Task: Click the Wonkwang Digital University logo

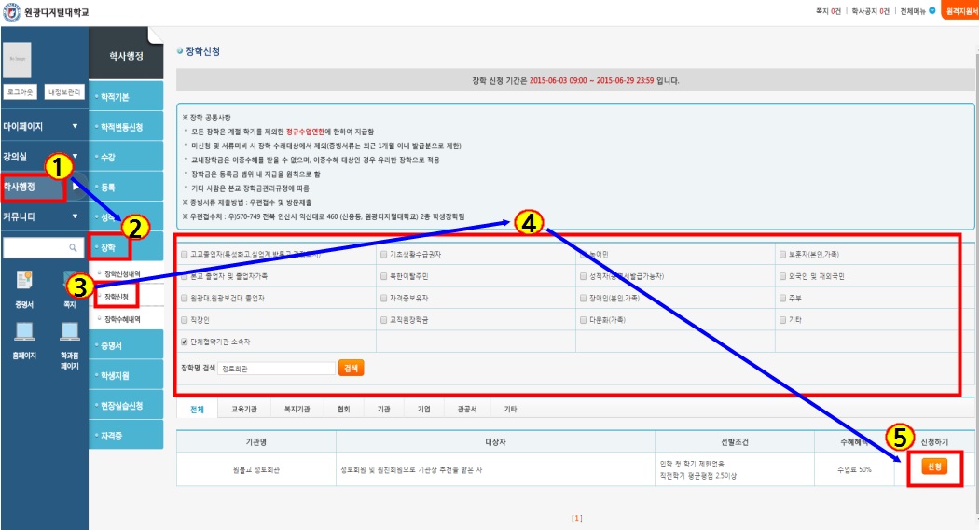Action: (47, 12)
